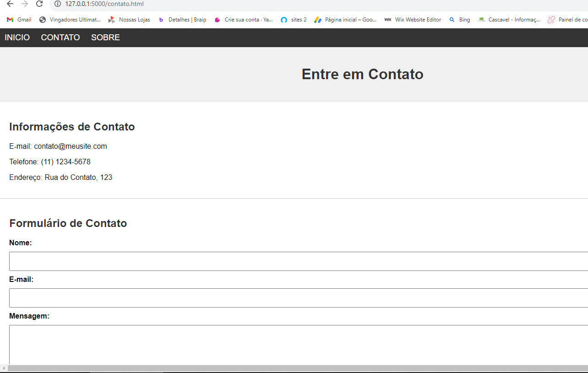
Task: Open the SOBRE navigation link
Action: click(x=105, y=38)
